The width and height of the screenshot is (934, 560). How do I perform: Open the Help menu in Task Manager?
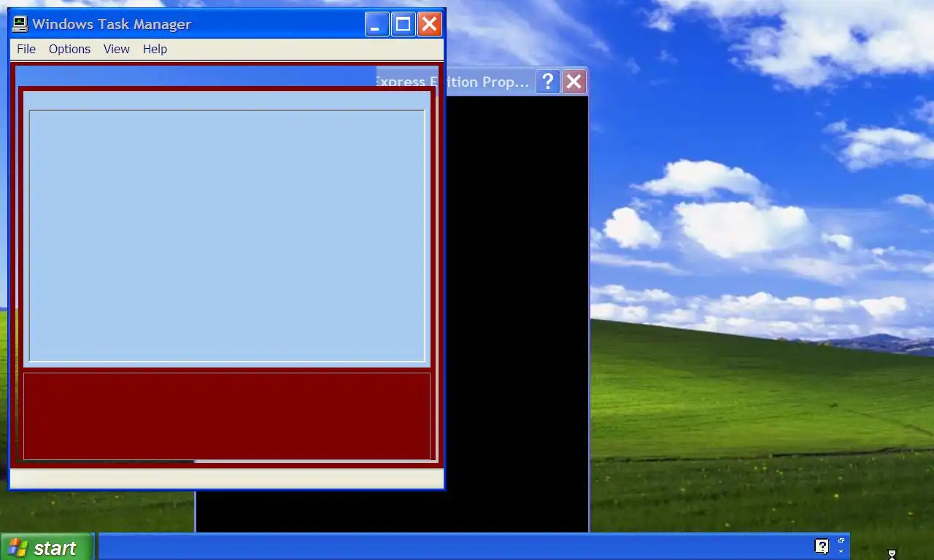tap(155, 49)
